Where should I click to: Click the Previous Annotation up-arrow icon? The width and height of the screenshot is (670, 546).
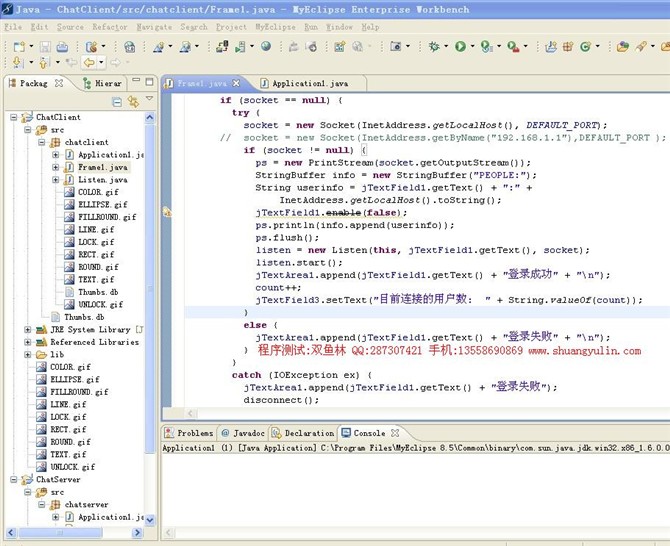(44, 62)
